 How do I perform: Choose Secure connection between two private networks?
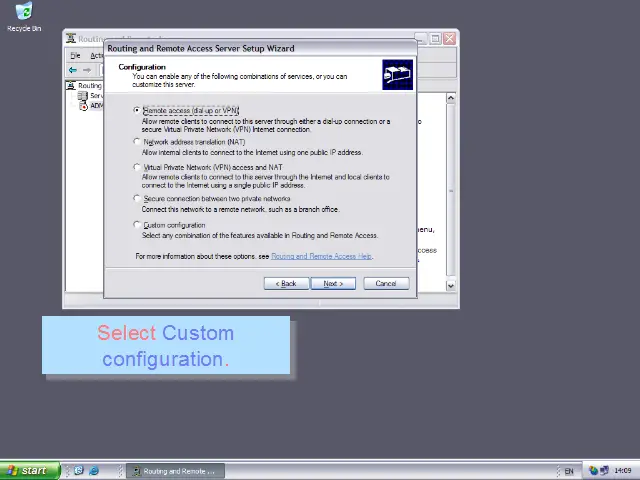pos(138,199)
